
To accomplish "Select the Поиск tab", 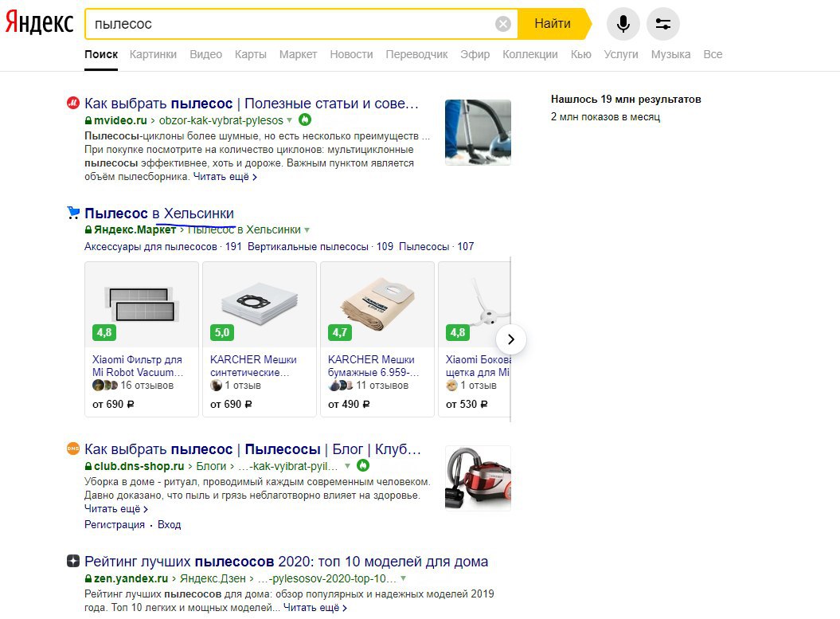I will [x=100, y=54].
